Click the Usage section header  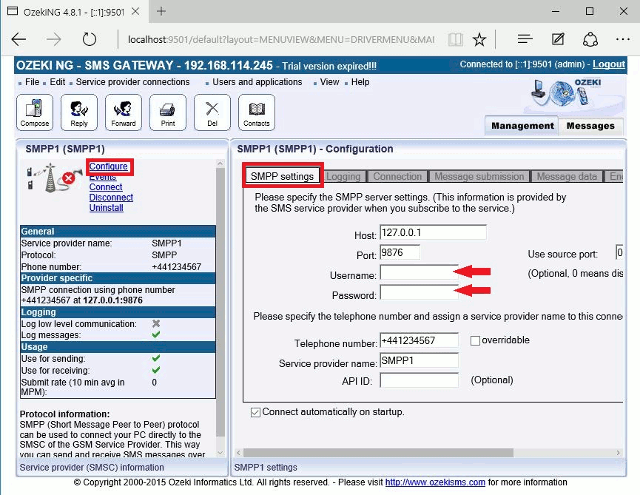click(x=118, y=347)
